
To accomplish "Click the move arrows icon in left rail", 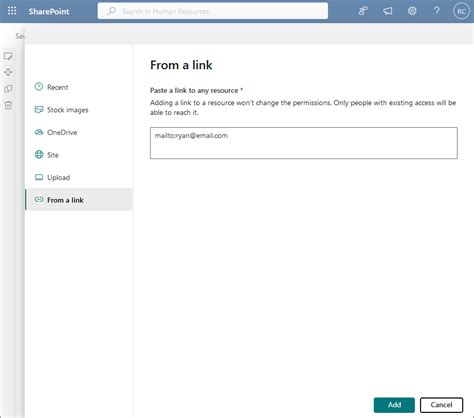I will pos(8,72).
